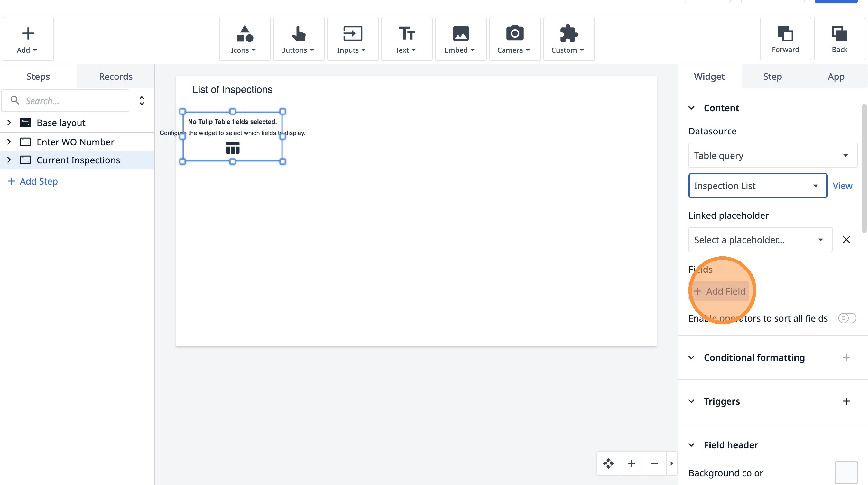Open the Inputs widget menu
868x485 pixels.
click(352, 39)
